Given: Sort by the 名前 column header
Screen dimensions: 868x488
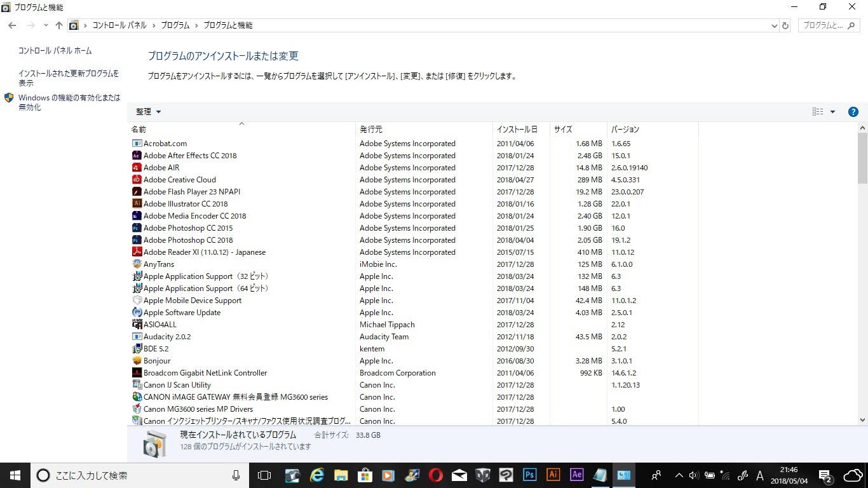Looking at the screenshot, I should (x=241, y=129).
